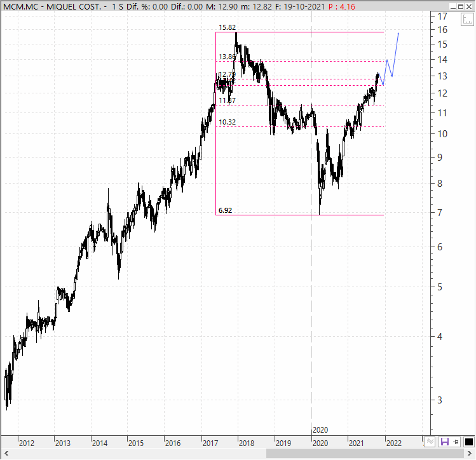This screenshot has width=476, height=460.
Task: Click the horizontal scrollbar left arrow
Action: pos(6,454)
